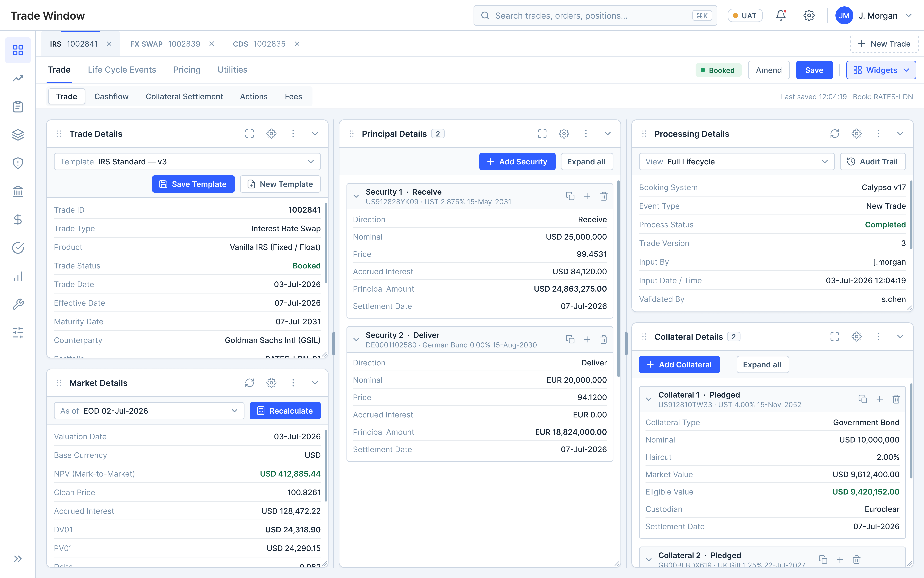This screenshot has width=924, height=578.
Task: Click the Add Security button
Action: point(517,162)
